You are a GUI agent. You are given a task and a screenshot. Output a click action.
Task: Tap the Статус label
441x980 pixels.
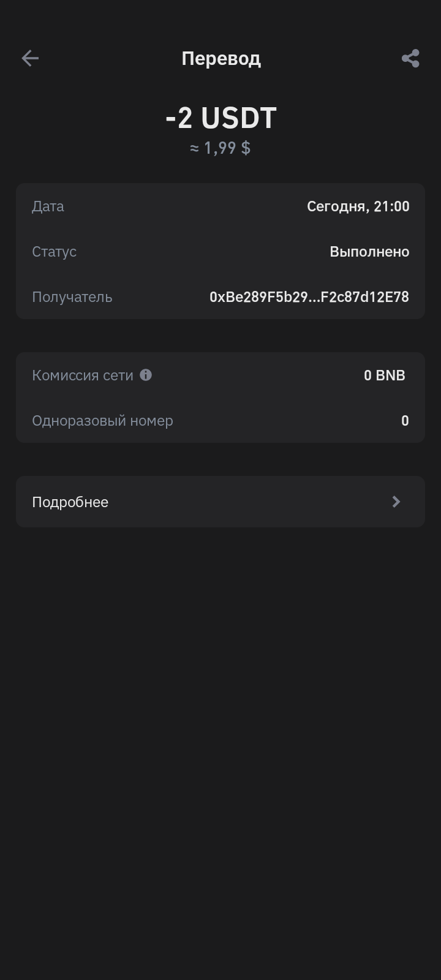[x=54, y=252]
